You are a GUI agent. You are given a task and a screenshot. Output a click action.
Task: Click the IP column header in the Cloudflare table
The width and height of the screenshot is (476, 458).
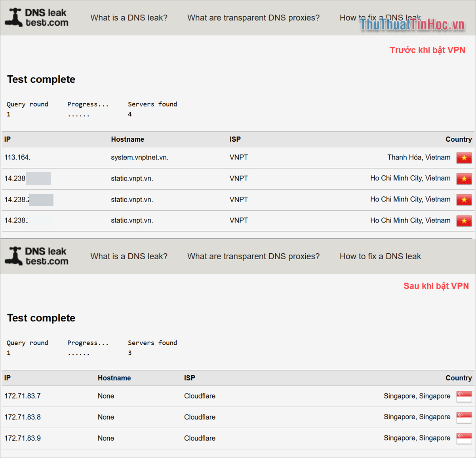pos(8,378)
